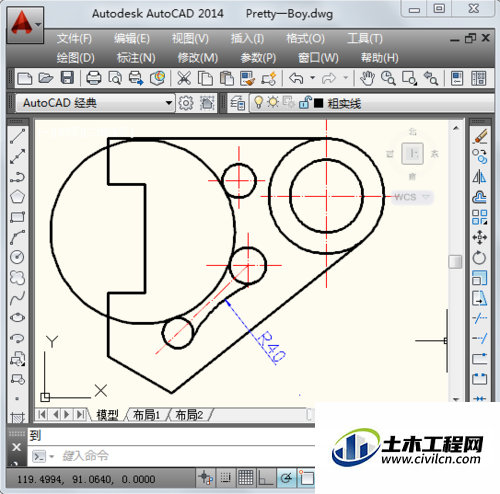Click the coordinates readout 119.4994, 91.0640
The width and height of the screenshot is (500, 494).
(x=86, y=479)
